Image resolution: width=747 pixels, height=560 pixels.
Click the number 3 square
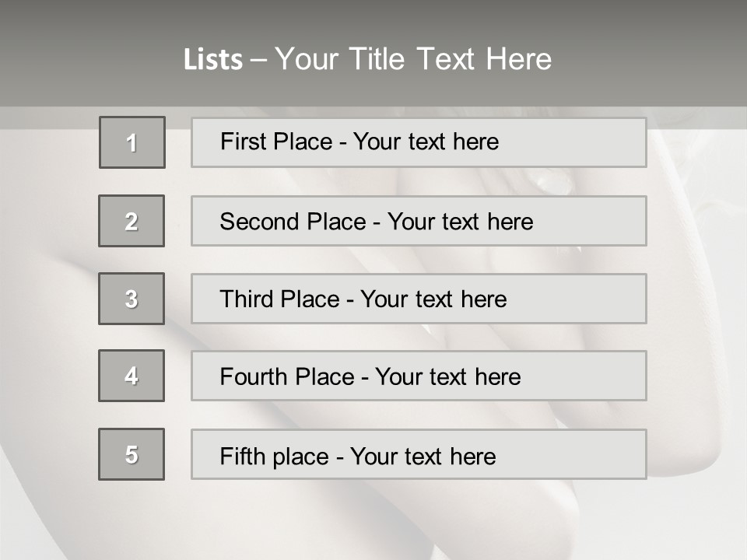click(x=132, y=299)
